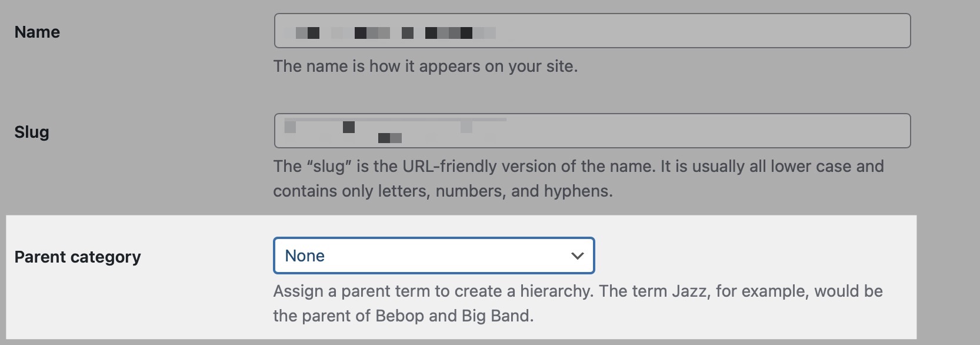This screenshot has height=345, width=980.
Task: Click "The name is how it appears" help text
Action: coord(425,67)
